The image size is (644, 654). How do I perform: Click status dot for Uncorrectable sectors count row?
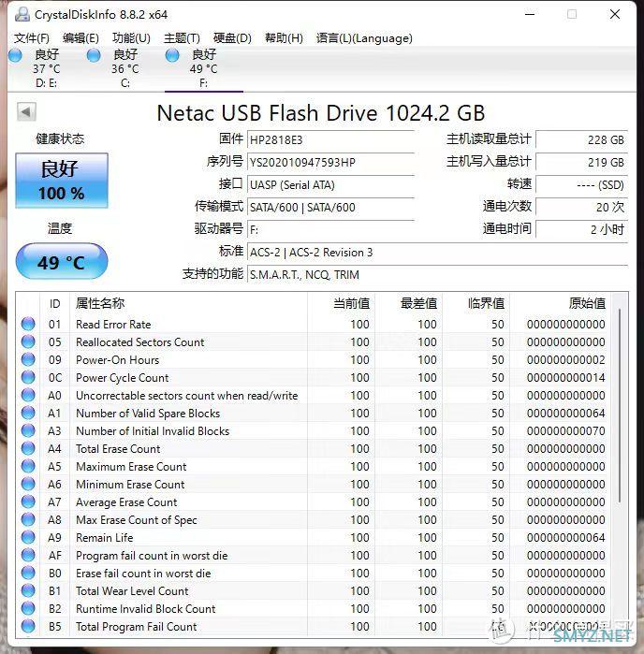tap(28, 395)
